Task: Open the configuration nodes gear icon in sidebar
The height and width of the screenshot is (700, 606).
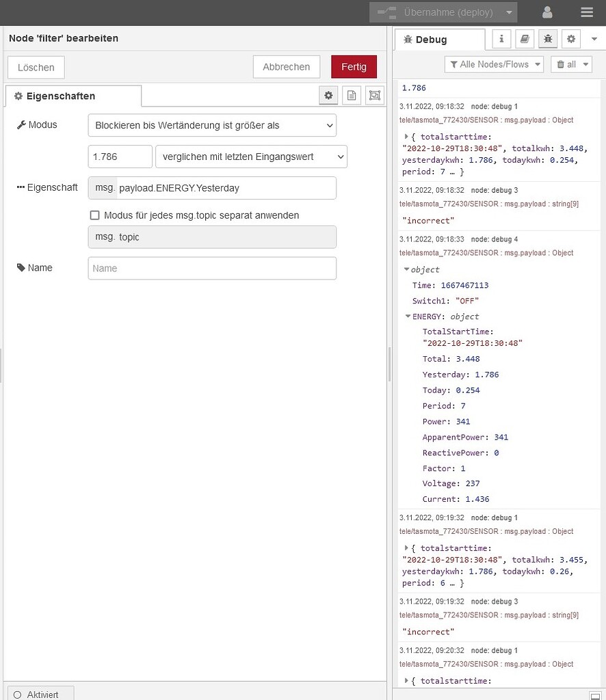Action: pos(570,39)
